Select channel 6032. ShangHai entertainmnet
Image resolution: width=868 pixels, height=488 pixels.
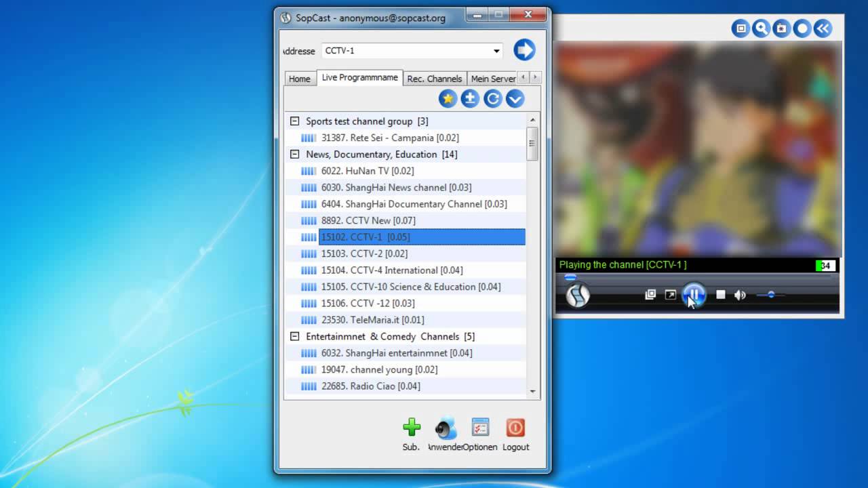tap(397, 353)
